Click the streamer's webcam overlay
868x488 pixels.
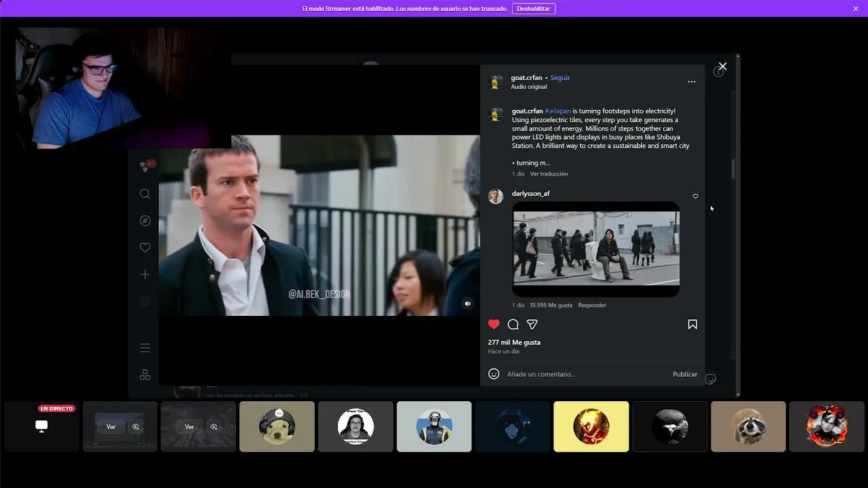point(122,88)
